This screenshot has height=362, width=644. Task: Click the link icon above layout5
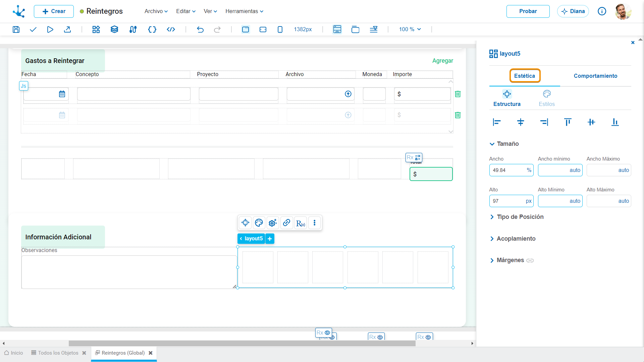286,223
